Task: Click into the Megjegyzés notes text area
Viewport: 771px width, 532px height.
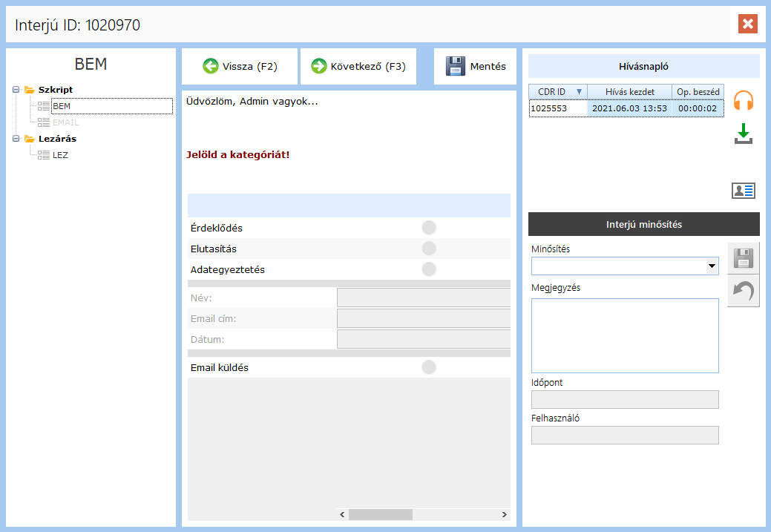Action: click(x=625, y=335)
